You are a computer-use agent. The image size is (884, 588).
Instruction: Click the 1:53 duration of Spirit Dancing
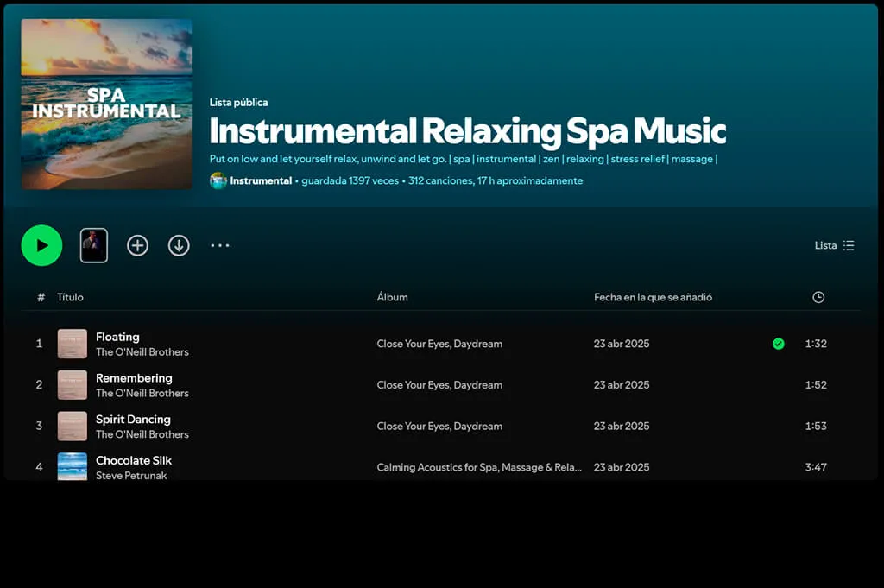coord(816,426)
